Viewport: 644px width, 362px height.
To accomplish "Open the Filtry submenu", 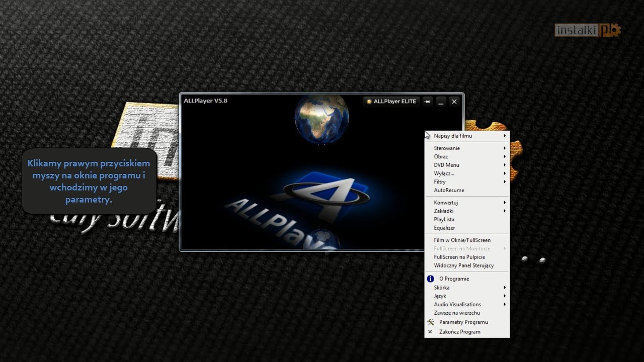I will point(467,182).
